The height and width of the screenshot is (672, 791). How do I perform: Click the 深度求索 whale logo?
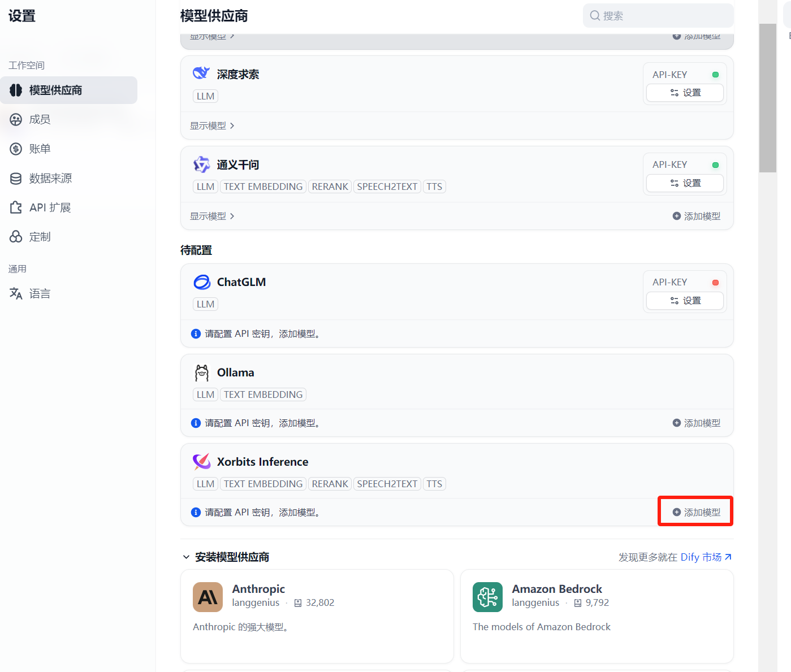coord(201,73)
